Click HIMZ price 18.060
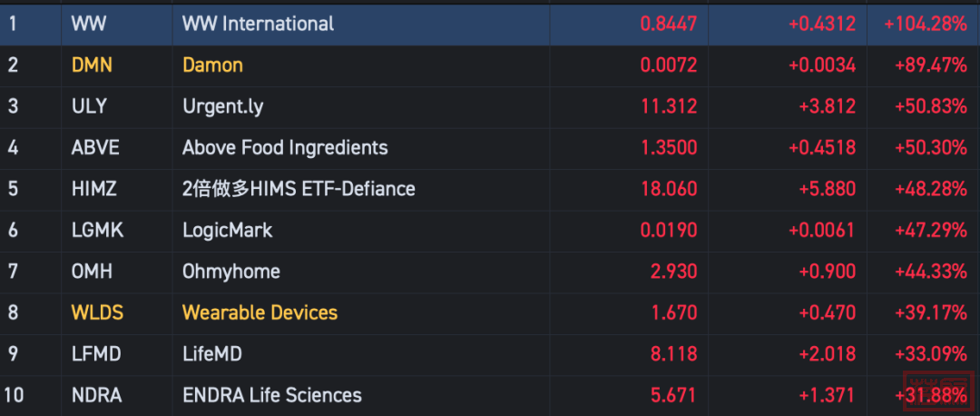The height and width of the screenshot is (416, 980). (669, 189)
